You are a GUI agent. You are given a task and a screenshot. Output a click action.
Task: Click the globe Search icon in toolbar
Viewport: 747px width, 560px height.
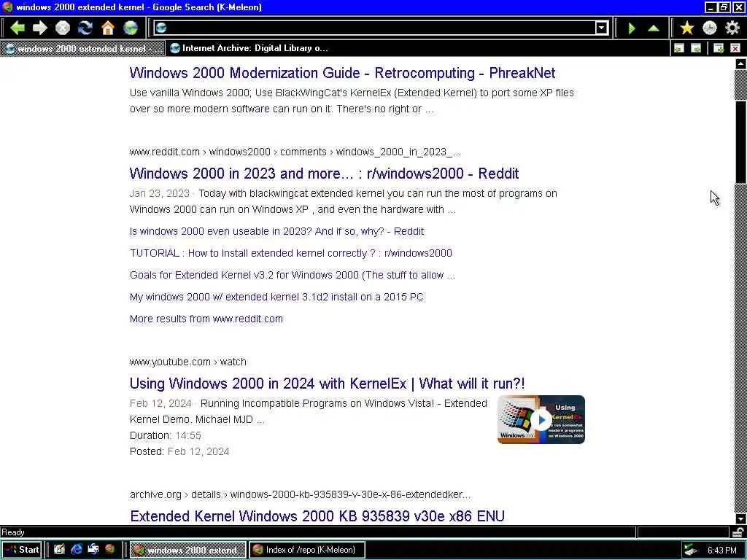[x=131, y=28]
